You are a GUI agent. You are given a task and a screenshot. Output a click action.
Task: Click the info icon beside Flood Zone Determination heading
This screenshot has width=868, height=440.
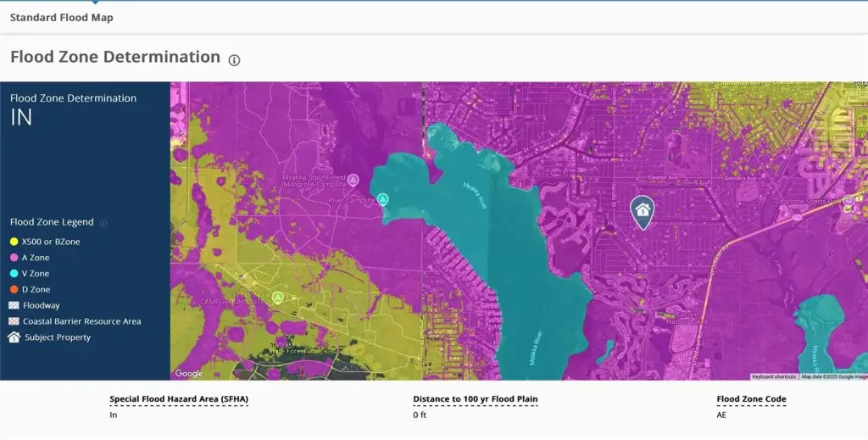235,59
